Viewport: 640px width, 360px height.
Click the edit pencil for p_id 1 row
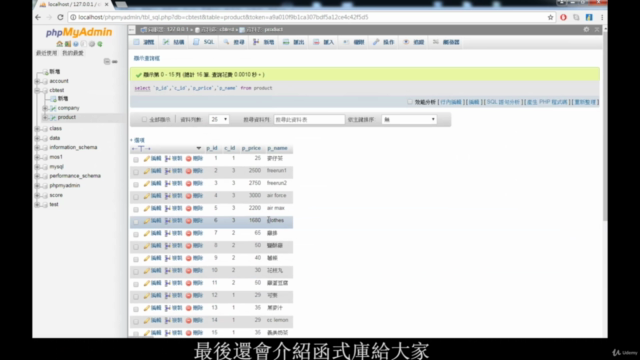pos(147,158)
